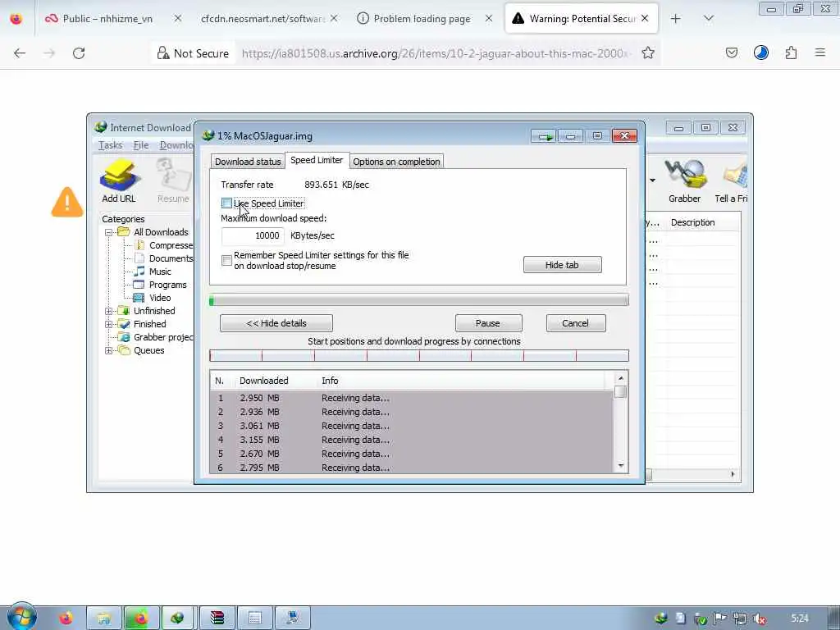This screenshot has height=630, width=840.
Task: Go back with the browser back arrow
Action: [x=20, y=52]
